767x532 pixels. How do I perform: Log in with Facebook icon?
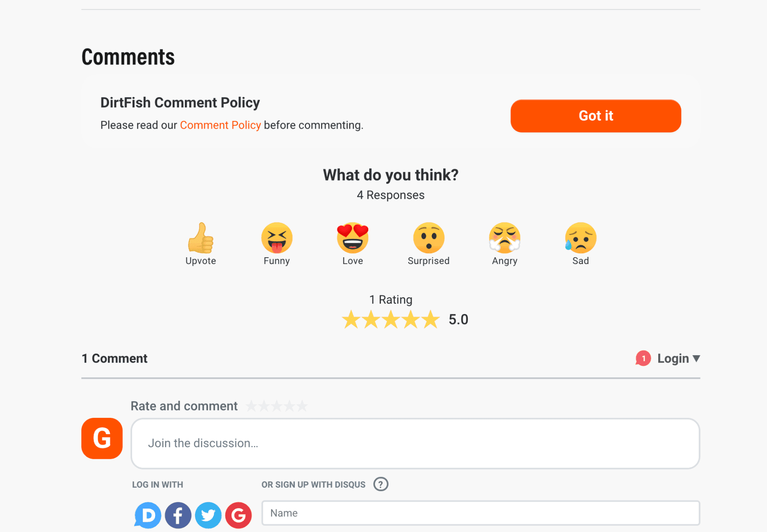coord(178,515)
